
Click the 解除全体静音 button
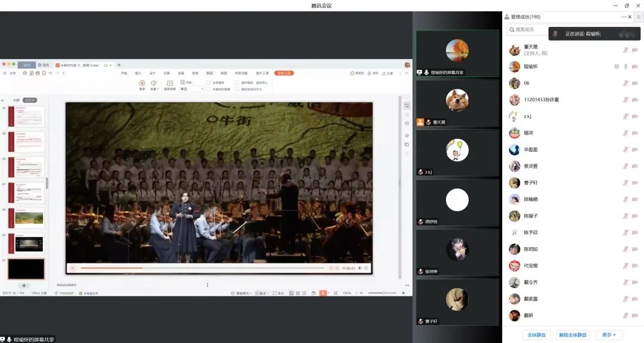pyautogui.click(x=572, y=335)
